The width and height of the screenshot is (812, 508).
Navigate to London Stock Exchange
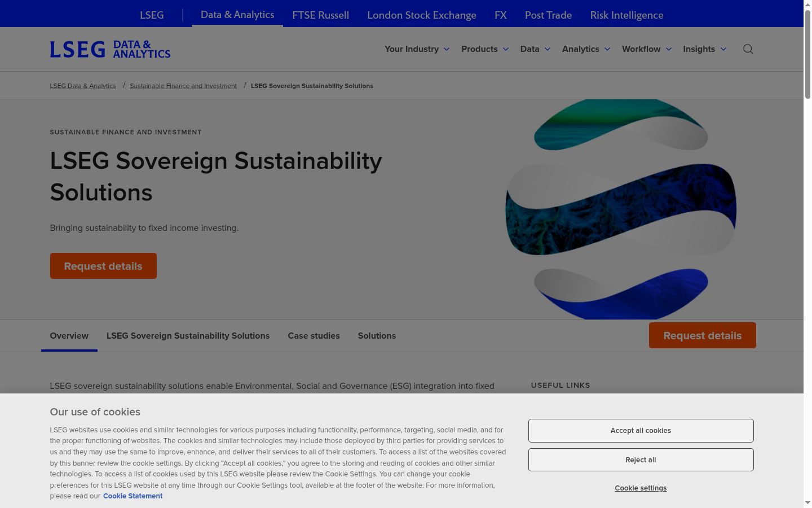[x=422, y=15]
